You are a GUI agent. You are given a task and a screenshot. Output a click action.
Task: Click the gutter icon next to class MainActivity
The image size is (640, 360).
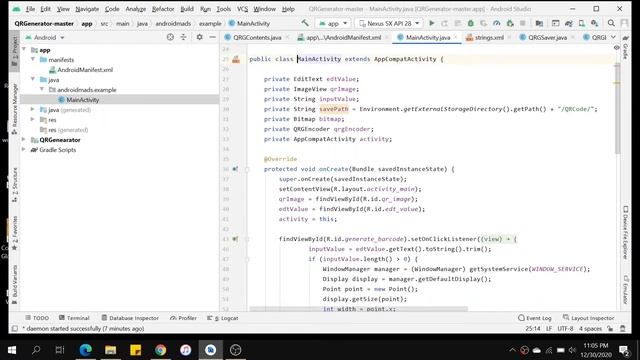pyautogui.click(x=236, y=59)
